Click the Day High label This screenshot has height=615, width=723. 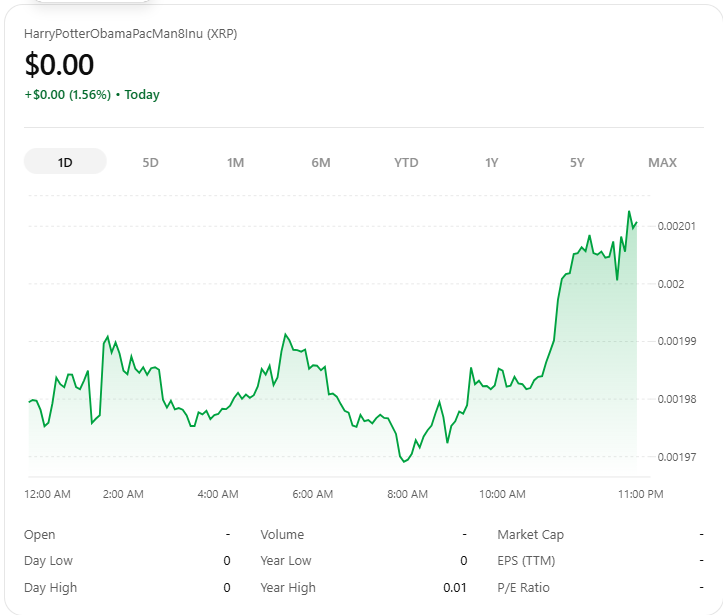point(50,588)
